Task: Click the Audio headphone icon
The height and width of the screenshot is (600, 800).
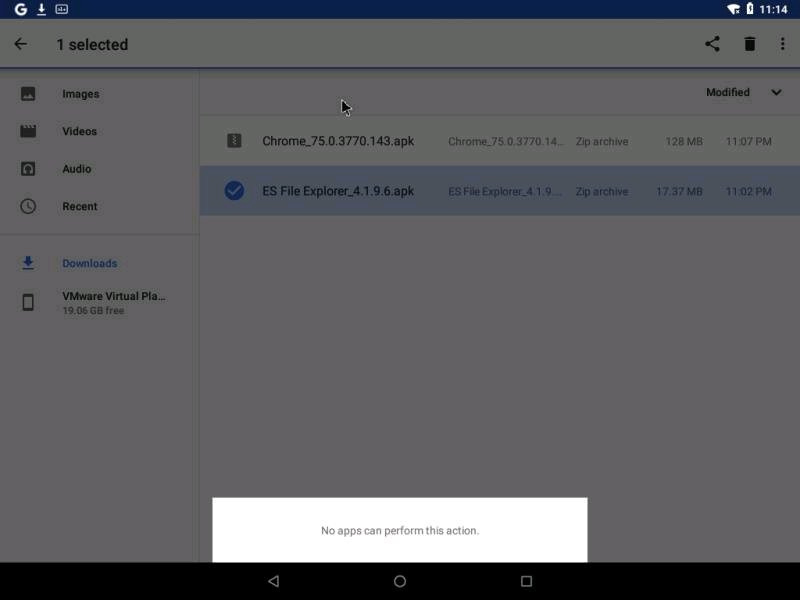Action: click(28, 168)
